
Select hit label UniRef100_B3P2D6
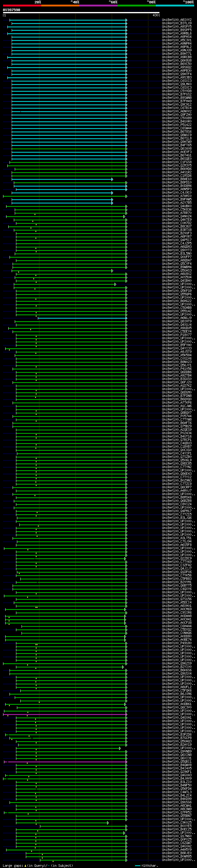tap(177, 734)
